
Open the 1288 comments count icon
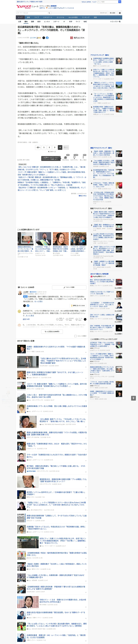click(33, 38)
